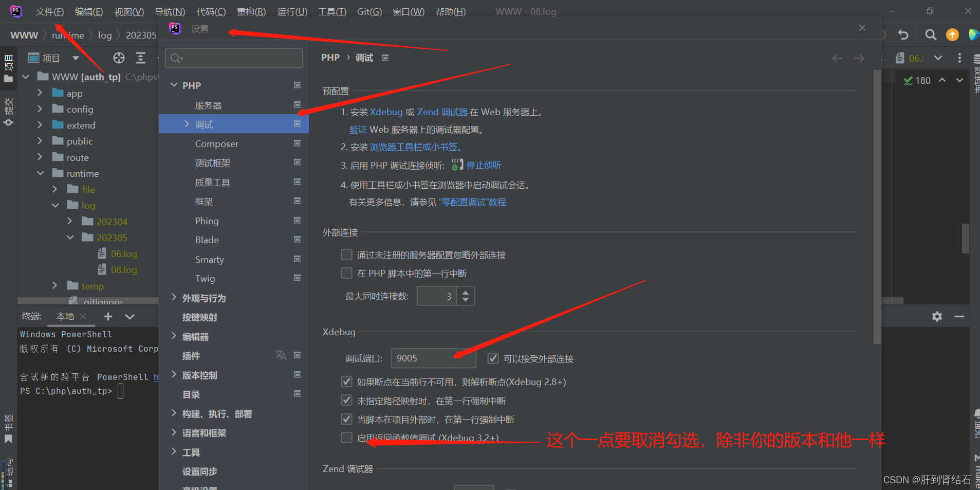Open Git(G) menu
The image size is (980, 490).
tap(369, 12)
